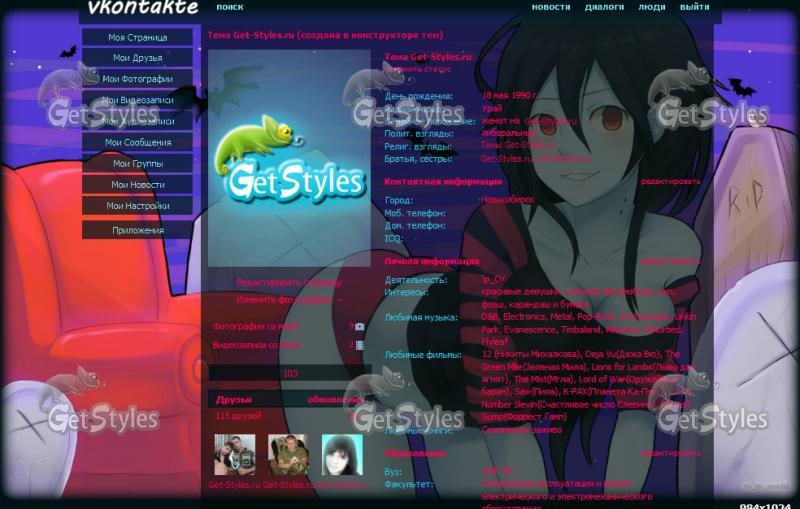Viewport: 800px width, 509px height.
Task: Open Фотографии со мной link
Action: coord(256,326)
